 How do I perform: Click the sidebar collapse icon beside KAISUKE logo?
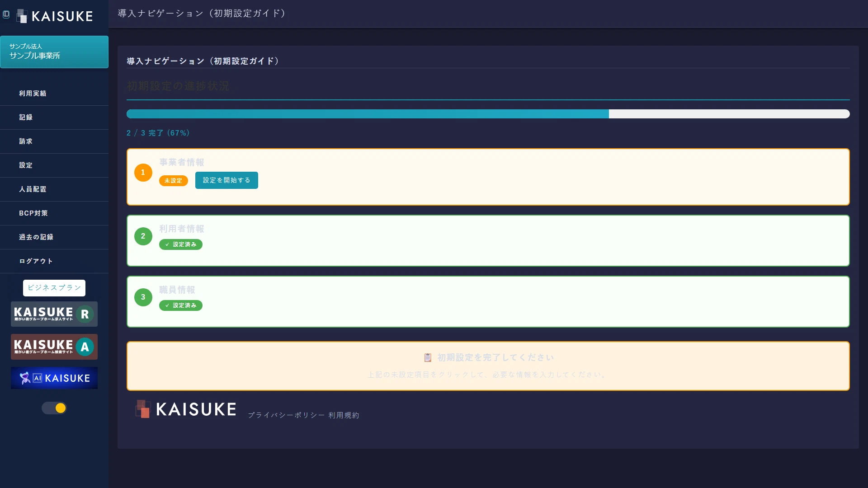point(6,14)
